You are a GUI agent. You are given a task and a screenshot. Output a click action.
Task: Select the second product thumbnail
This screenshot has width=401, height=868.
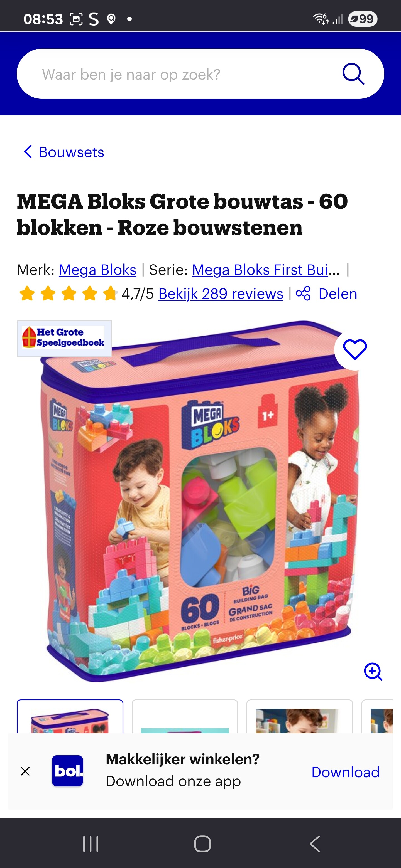[x=185, y=716]
